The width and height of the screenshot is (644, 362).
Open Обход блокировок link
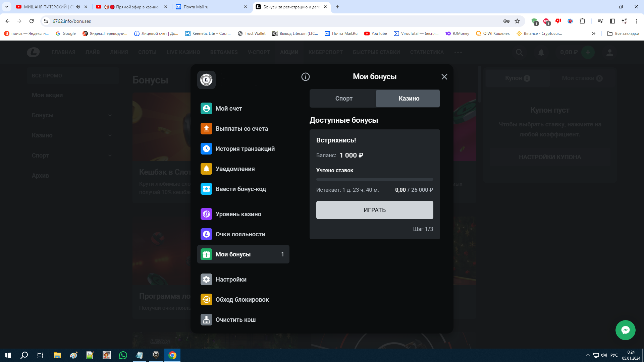242,300
